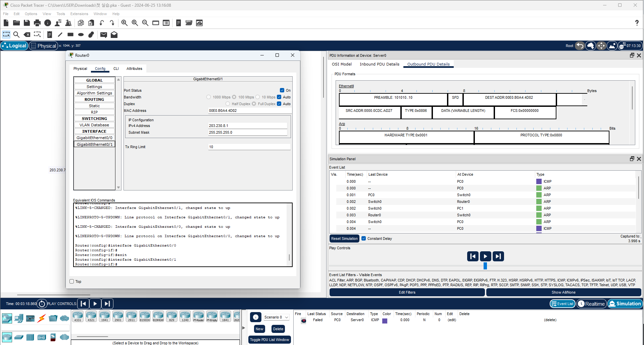644x345 pixels.
Task: Enable the Top checkbox in Router0 window
Action: click(x=71, y=282)
